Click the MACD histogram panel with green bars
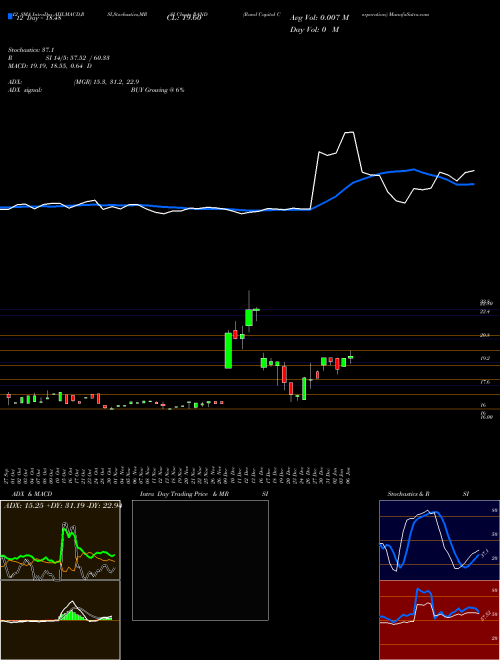Screen dimensions: 500x660 click(60, 620)
